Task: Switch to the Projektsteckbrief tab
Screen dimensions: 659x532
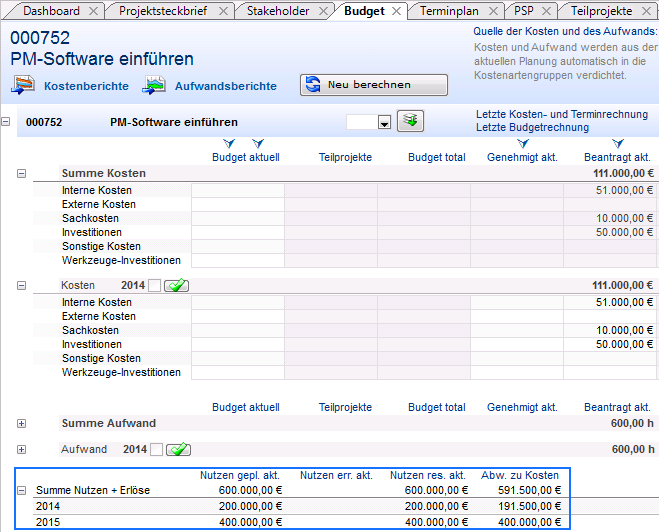Action: click(163, 11)
